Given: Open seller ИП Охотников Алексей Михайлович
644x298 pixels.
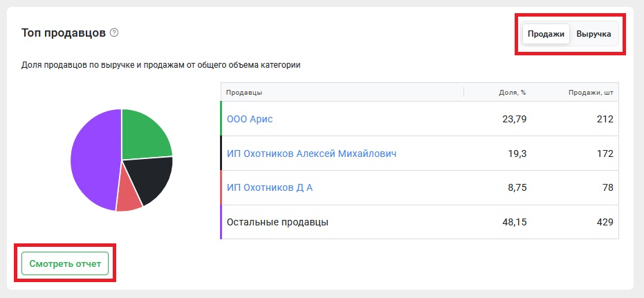Looking at the screenshot, I should 312,153.
